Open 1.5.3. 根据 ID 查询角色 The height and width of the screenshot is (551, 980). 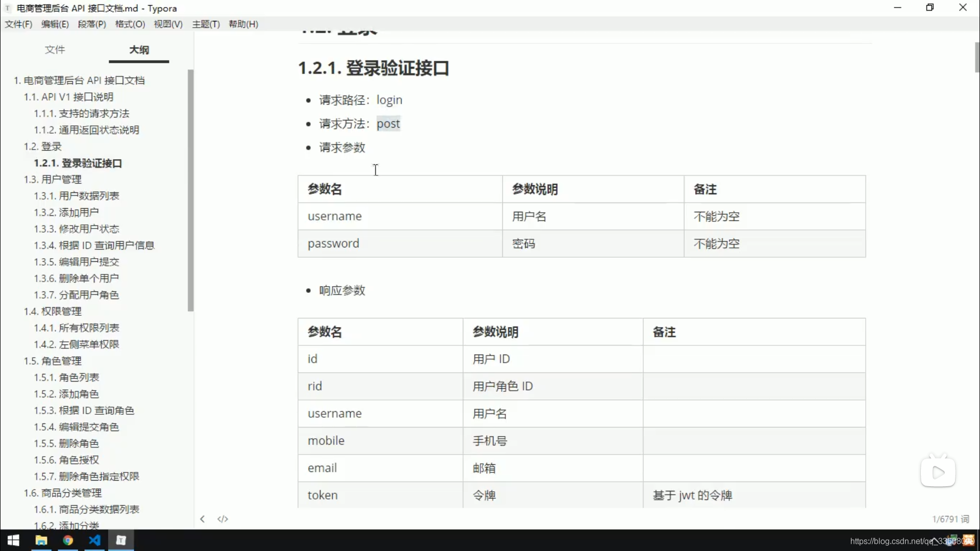point(84,410)
